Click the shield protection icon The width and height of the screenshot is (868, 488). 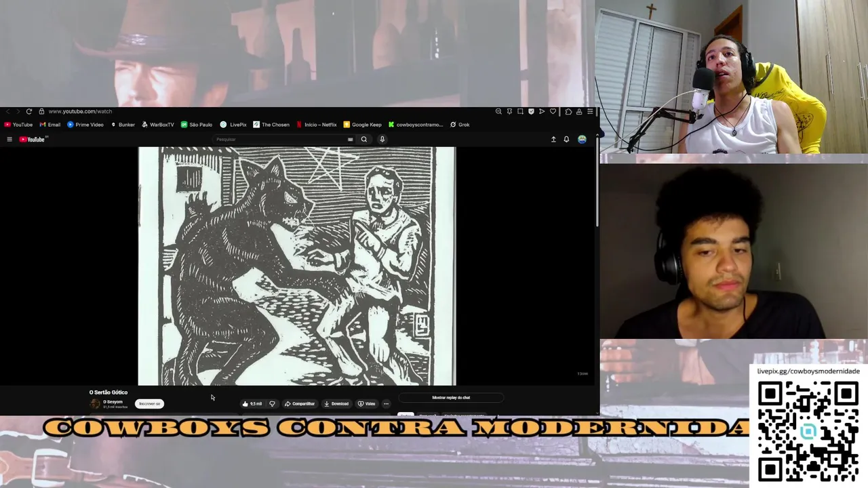pyautogui.click(x=531, y=111)
